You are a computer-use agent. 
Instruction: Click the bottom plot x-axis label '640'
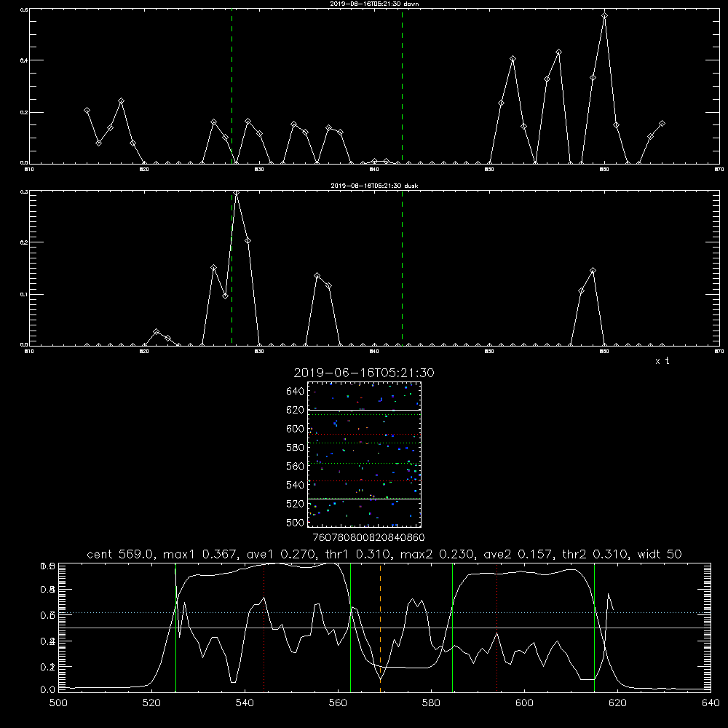[711, 703]
